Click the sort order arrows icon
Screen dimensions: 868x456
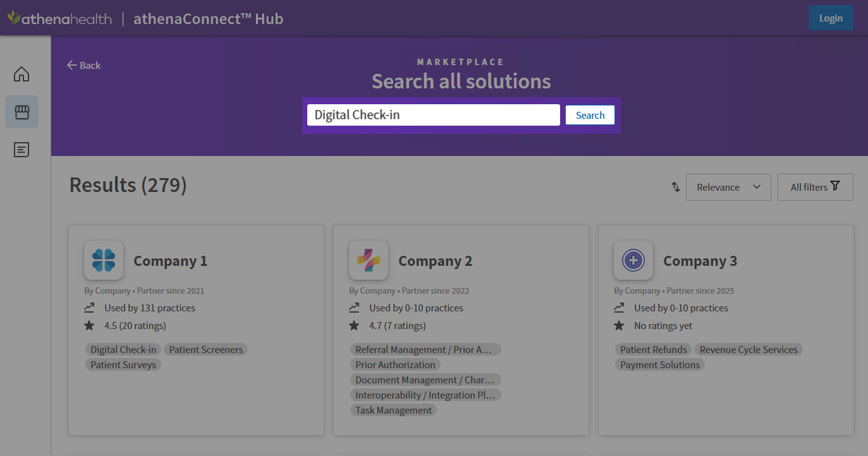click(675, 187)
